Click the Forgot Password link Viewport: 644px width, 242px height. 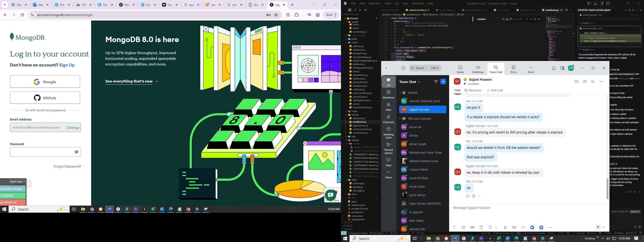(x=67, y=166)
